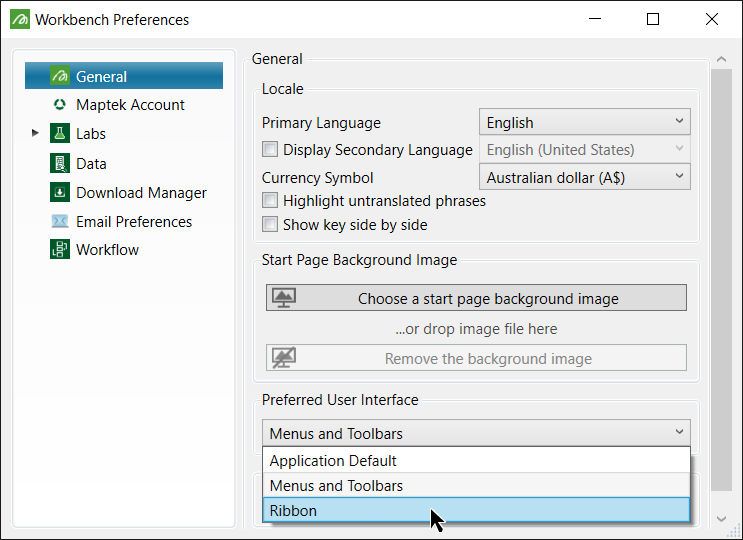Click the Workflow icon in sidebar
Image resolution: width=743 pixels, height=540 pixels.
pos(59,250)
